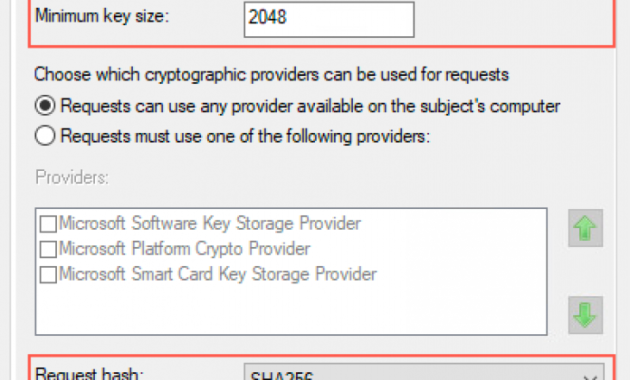
Task: Select 'Requests can use any provider' radio button
Action: [x=45, y=106]
